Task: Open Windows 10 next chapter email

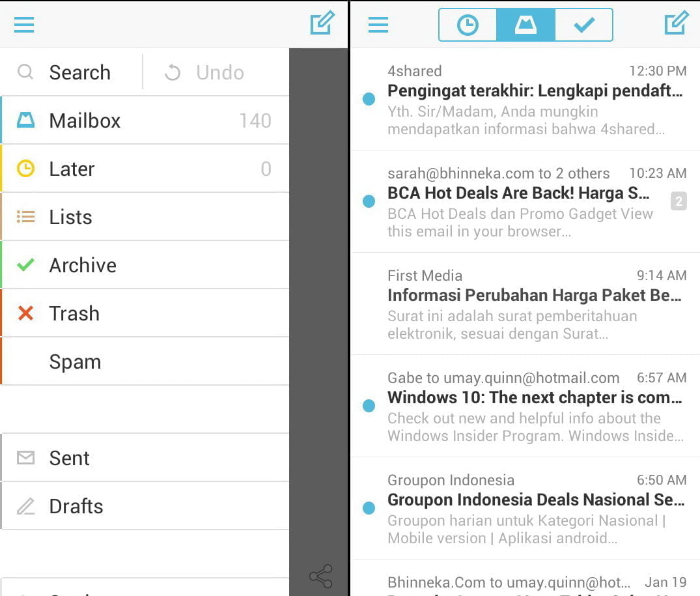Action: pyautogui.click(x=525, y=406)
